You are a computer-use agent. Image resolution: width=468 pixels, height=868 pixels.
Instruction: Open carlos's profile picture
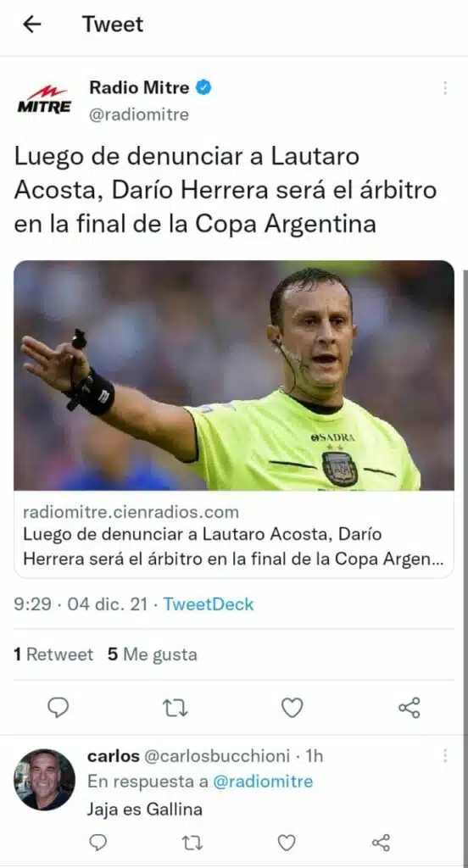coord(44,780)
